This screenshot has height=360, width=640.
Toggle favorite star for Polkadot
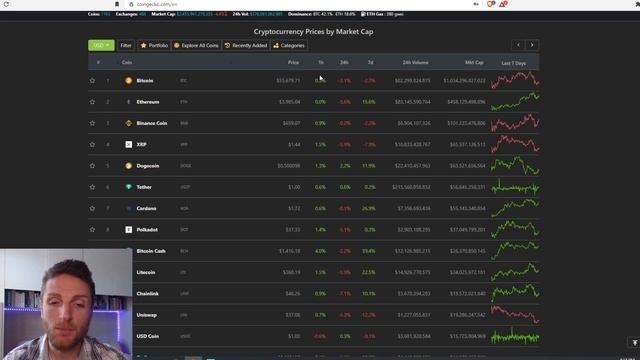pyautogui.click(x=92, y=230)
